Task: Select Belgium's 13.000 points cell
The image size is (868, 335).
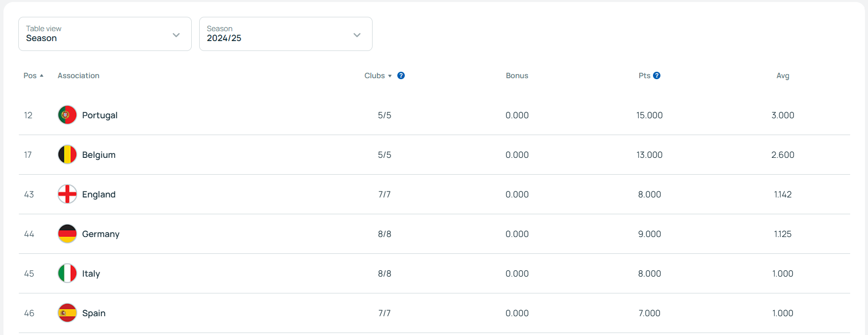Action: (650, 155)
